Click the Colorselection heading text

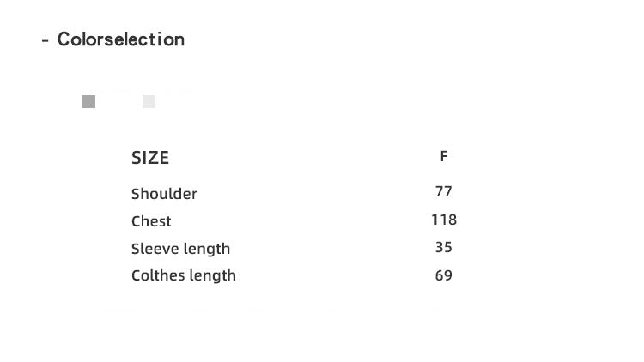coord(120,39)
